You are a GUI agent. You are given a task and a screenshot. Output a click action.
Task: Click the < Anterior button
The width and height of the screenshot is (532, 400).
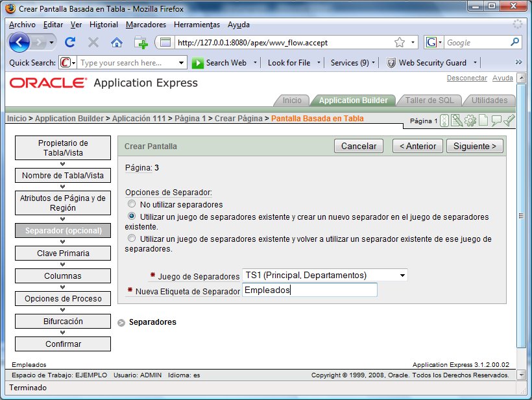pyautogui.click(x=418, y=146)
